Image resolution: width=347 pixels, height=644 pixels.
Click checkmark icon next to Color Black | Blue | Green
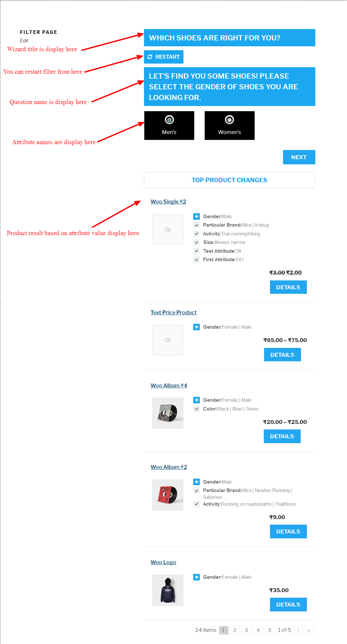[x=197, y=409]
